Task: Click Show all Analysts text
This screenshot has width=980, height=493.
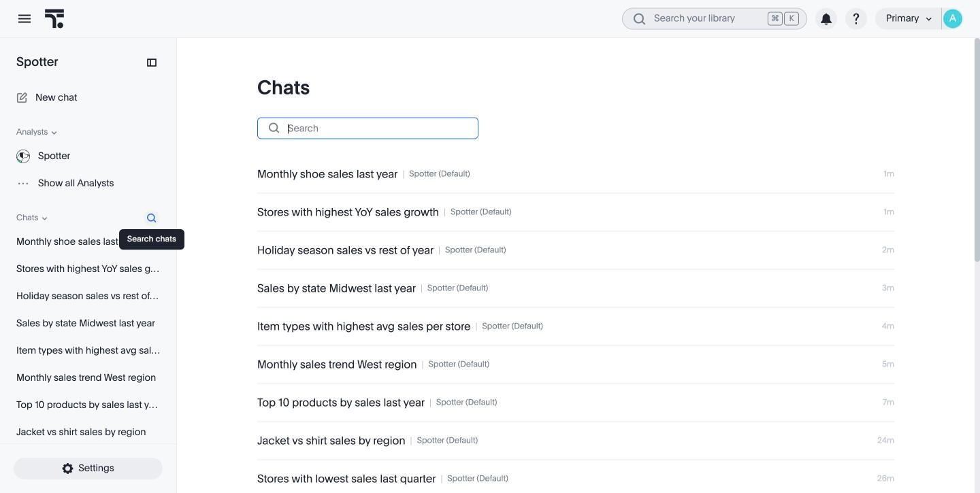Action: click(76, 184)
